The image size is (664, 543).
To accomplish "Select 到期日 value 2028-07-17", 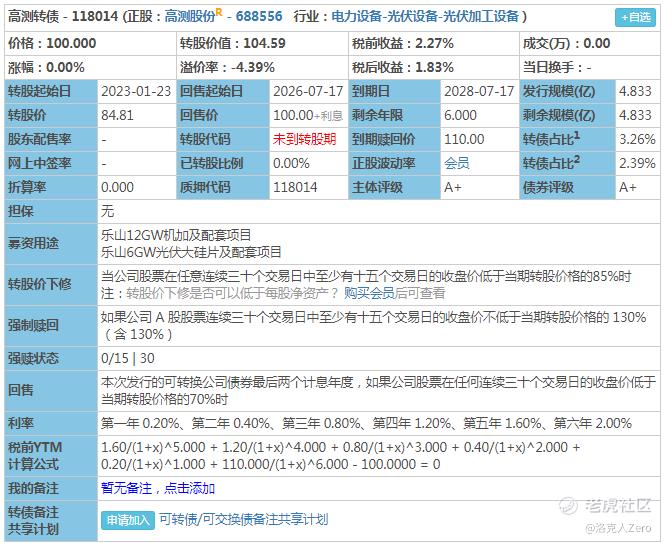I will pos(479,91).
